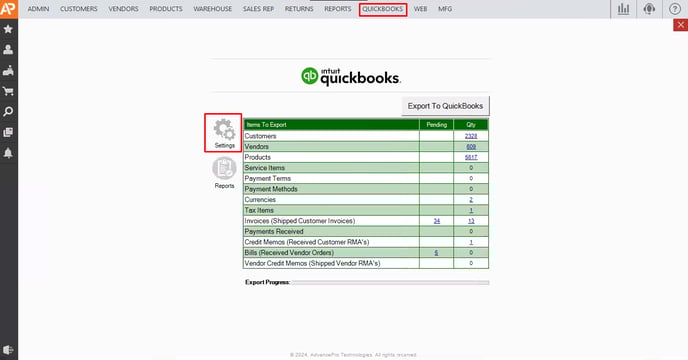Select Vendor Credit Memos row label
Viewport: 688px width, 360px height.
(x=312, y=263)
